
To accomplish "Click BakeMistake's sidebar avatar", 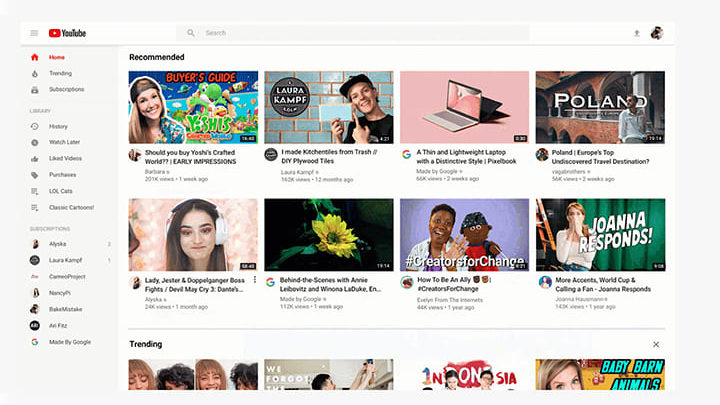I will click(34, 309).
